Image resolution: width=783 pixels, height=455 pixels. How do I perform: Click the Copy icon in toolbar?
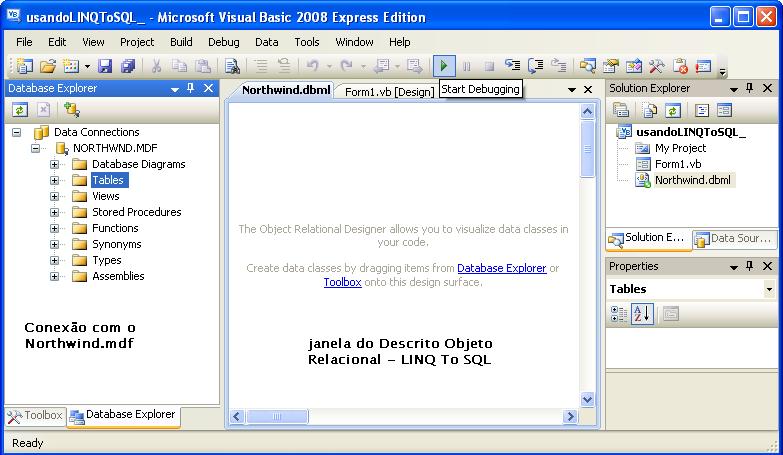tap(179, 66)
